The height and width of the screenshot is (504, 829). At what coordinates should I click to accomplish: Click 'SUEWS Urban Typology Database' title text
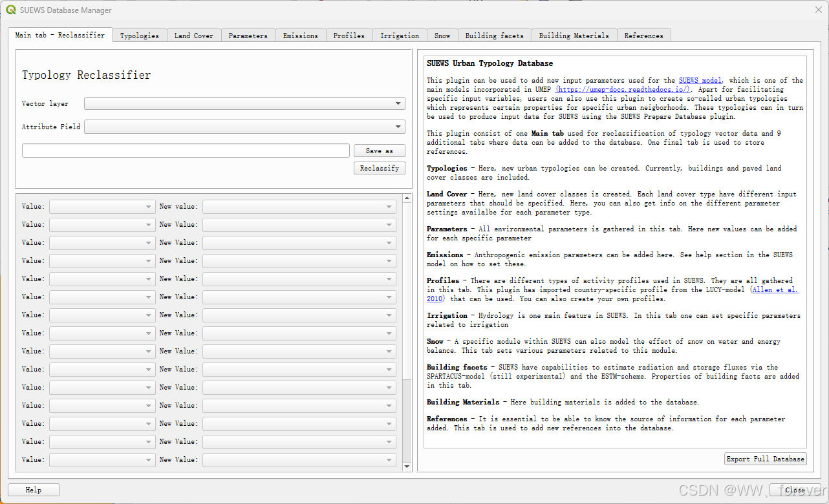[x=490, y=63]
